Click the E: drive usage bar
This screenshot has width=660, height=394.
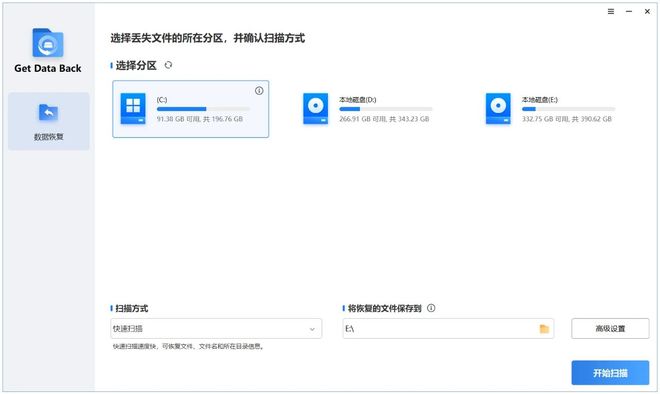569,109
